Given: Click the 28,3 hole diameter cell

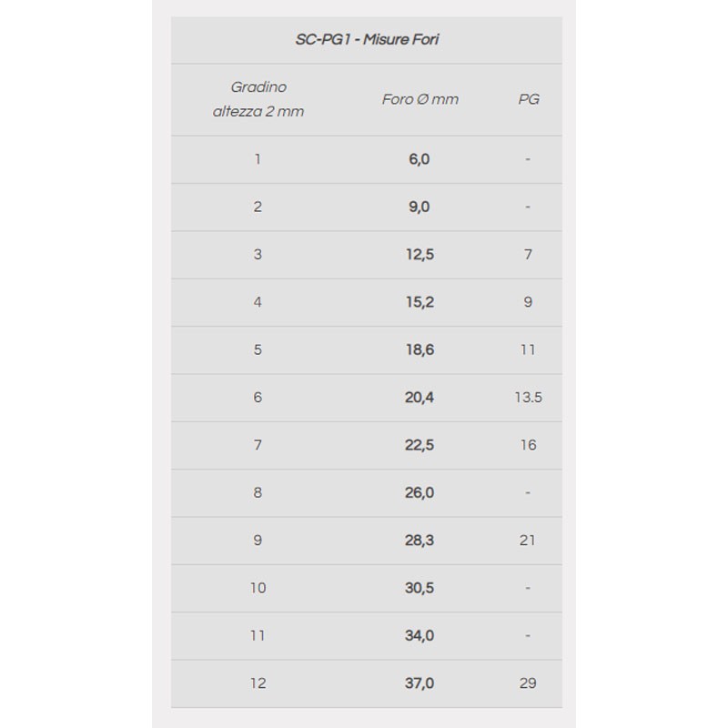Looking at the screenshot, I should (420, 541).
